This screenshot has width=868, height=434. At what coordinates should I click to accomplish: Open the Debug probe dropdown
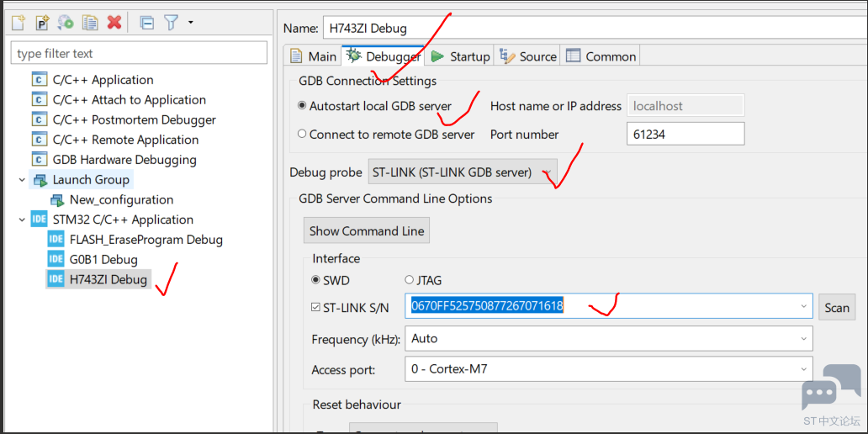[463, 172]
